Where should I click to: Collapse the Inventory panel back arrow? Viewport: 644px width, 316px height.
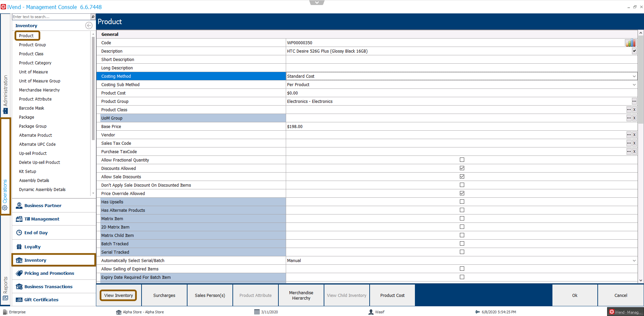(x=89, y=25)
